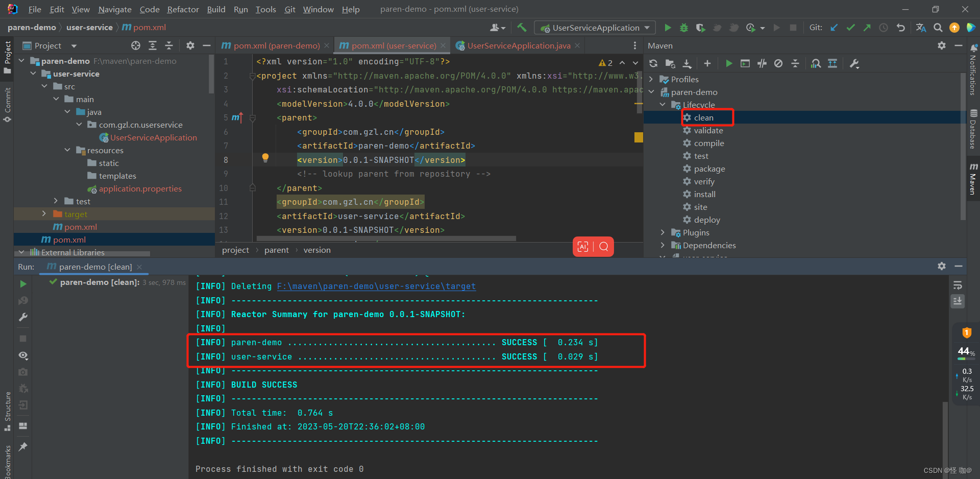Viewport: 980px width, 479px height.
Task: Collapse the resources folder
Action: (x=67, y=150)
